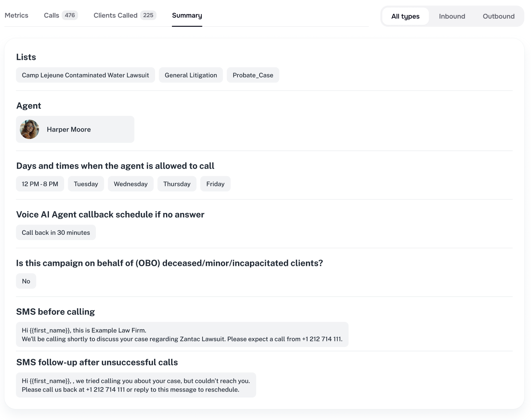This screenshot has width=531, height=420.
Task: Switch to the Metrics tab
Action: coord(17,15)
